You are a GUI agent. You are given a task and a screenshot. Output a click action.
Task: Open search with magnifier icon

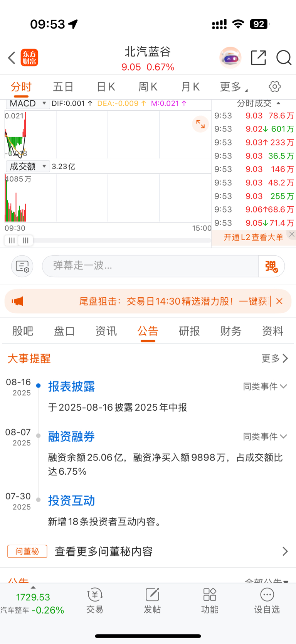coord(284,58)
